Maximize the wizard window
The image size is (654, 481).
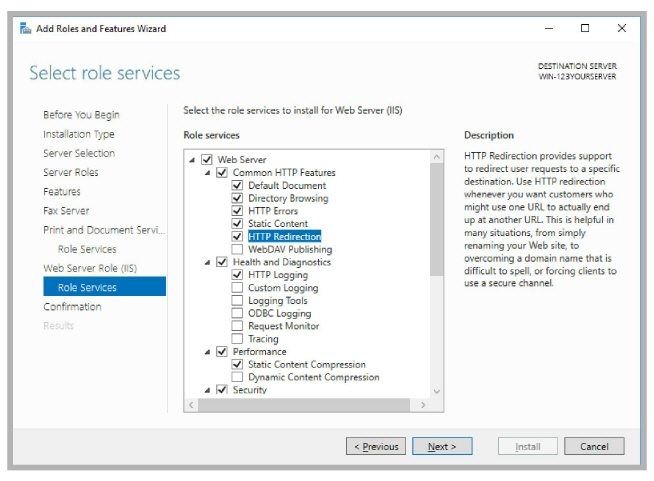pyautogui.click(x=585, y=28)
